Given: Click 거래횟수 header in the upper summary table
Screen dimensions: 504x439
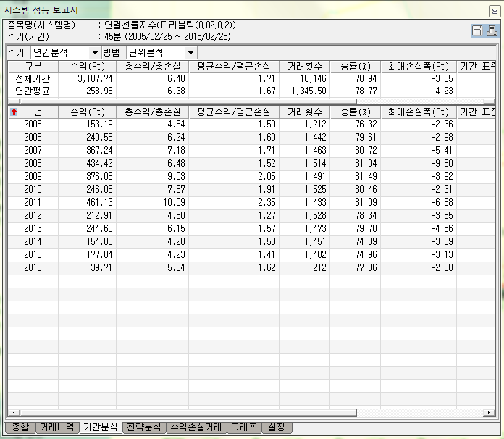Looking at the screenshot, I should tap(303, 67).
